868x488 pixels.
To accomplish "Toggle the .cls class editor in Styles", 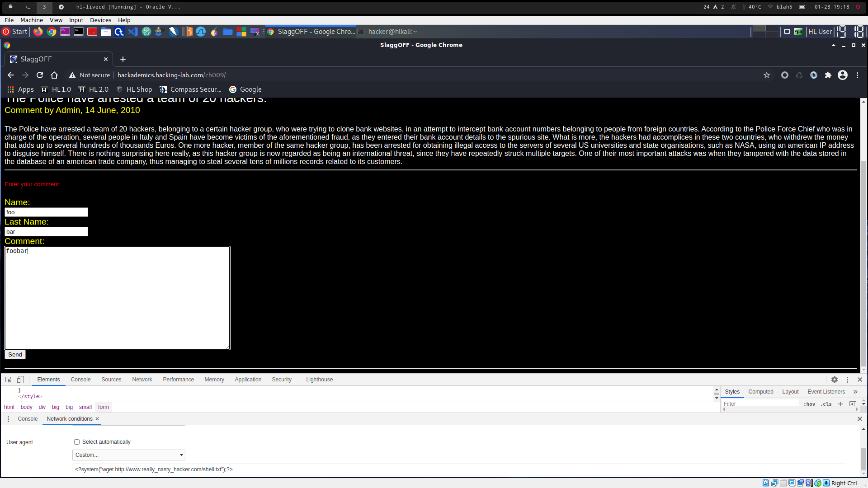I will [826, 404].
